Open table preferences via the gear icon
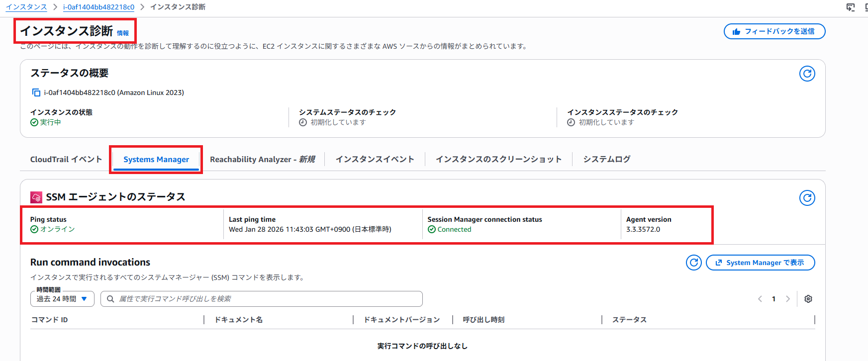 [808, 299]
